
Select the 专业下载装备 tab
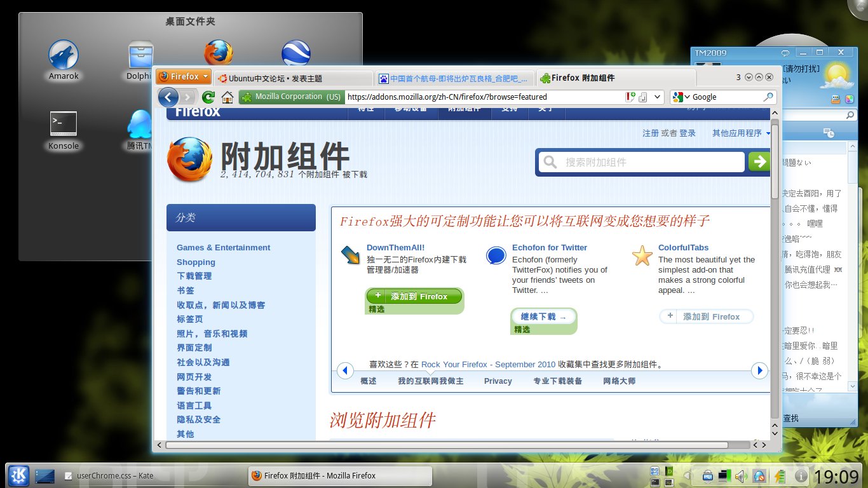coord(558,381)
